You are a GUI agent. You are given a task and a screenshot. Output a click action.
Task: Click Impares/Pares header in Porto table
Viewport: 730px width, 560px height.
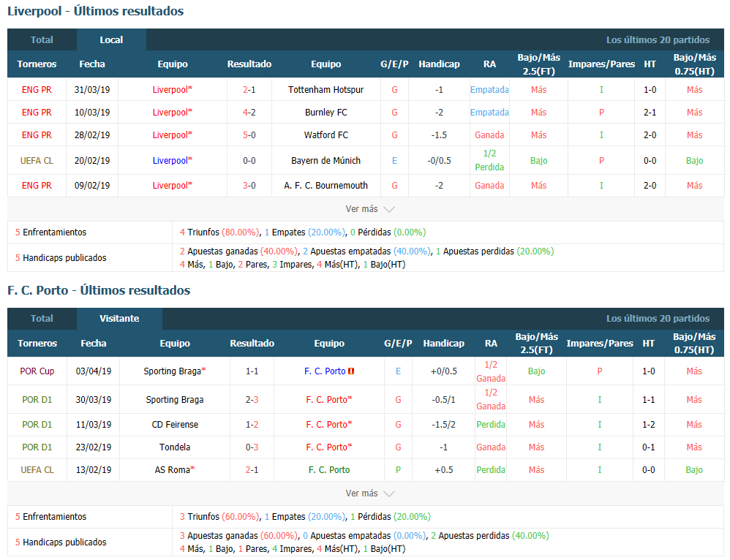point(600,343)
